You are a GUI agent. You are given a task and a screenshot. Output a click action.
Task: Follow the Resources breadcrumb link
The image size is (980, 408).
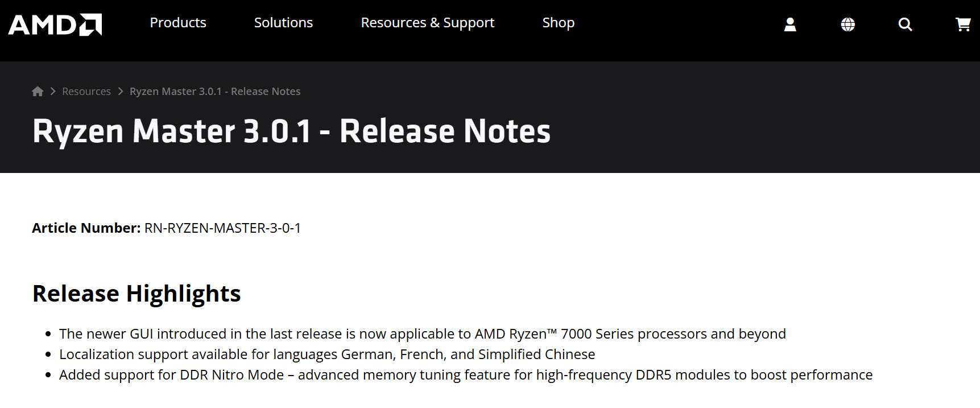(x=86, y=92)
